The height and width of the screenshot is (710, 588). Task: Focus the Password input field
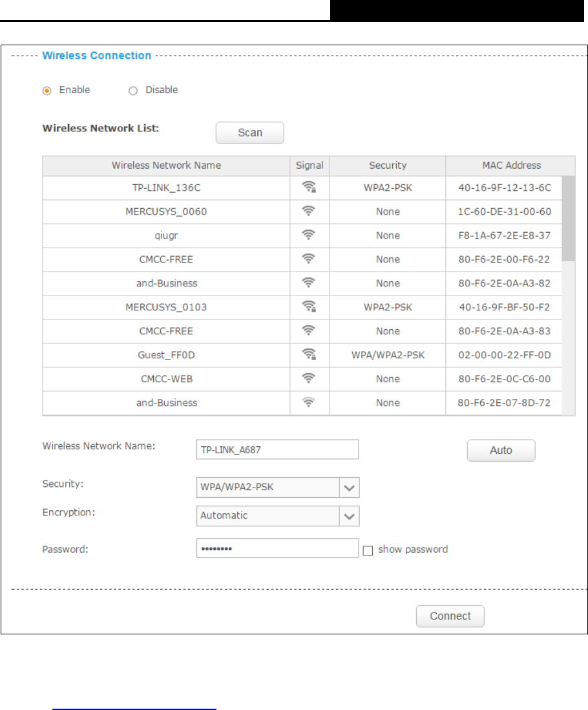(x=278, y=548)
